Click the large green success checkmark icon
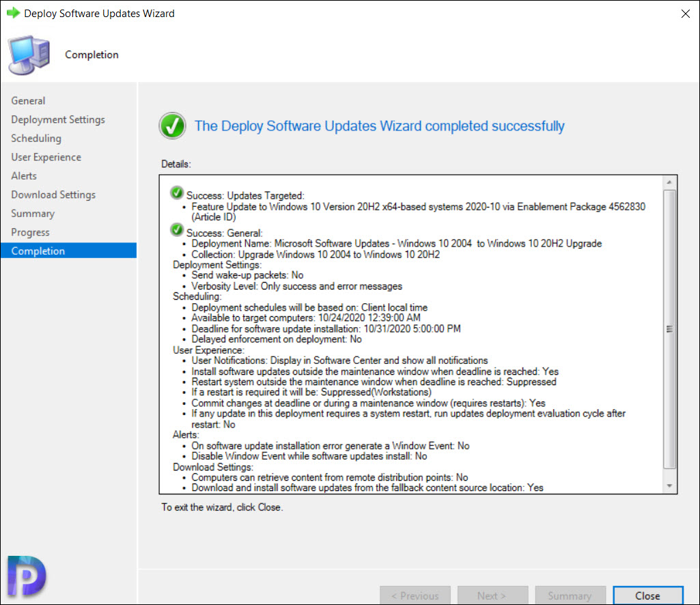The width and height of the screenshot is (700, 605). 172,126
